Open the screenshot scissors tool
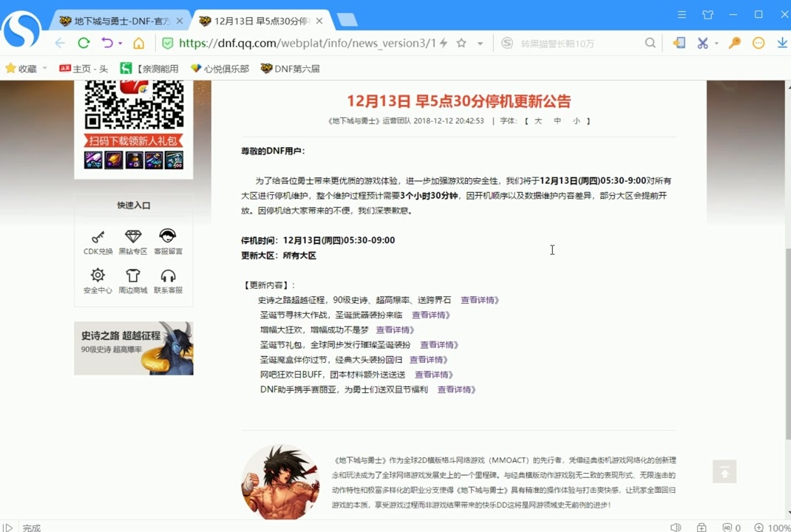This screenshot has width=791, height=532. click(x=702, y=44)
